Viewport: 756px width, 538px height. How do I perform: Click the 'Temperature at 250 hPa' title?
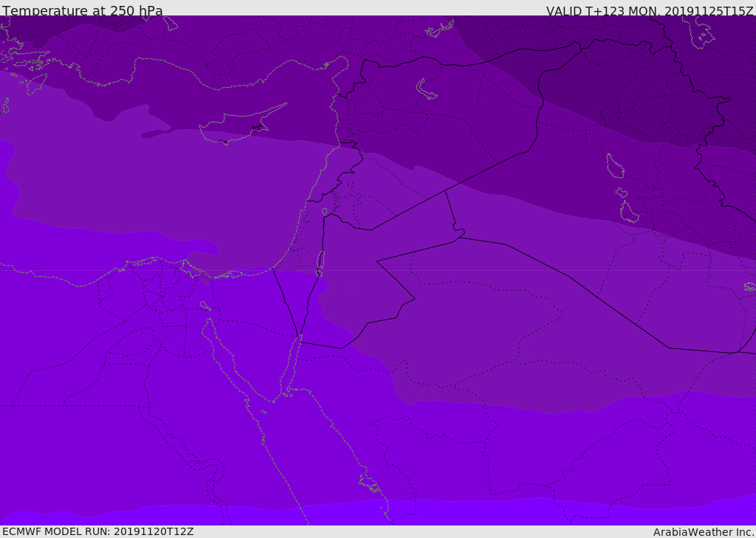[83, 10]
